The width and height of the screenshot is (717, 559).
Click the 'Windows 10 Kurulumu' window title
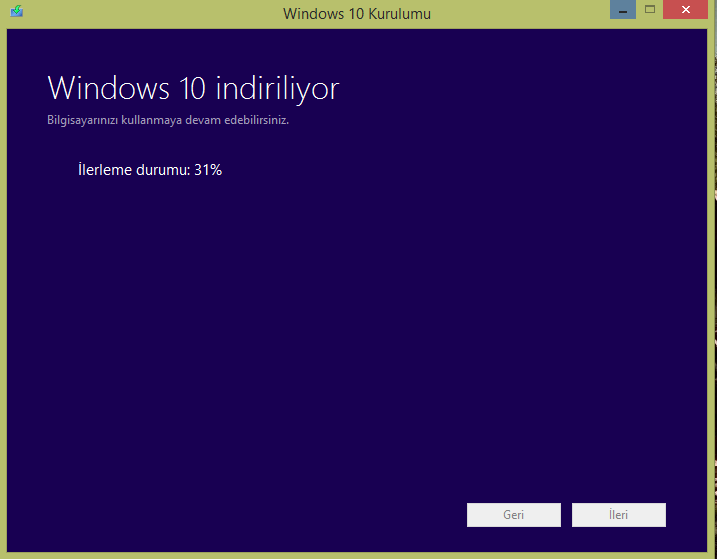[x=357, y=14]
